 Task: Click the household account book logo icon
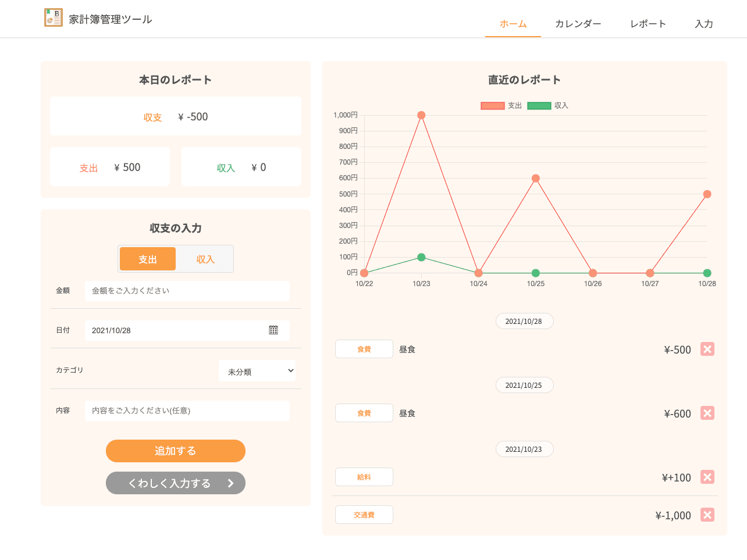click(54, 17)
